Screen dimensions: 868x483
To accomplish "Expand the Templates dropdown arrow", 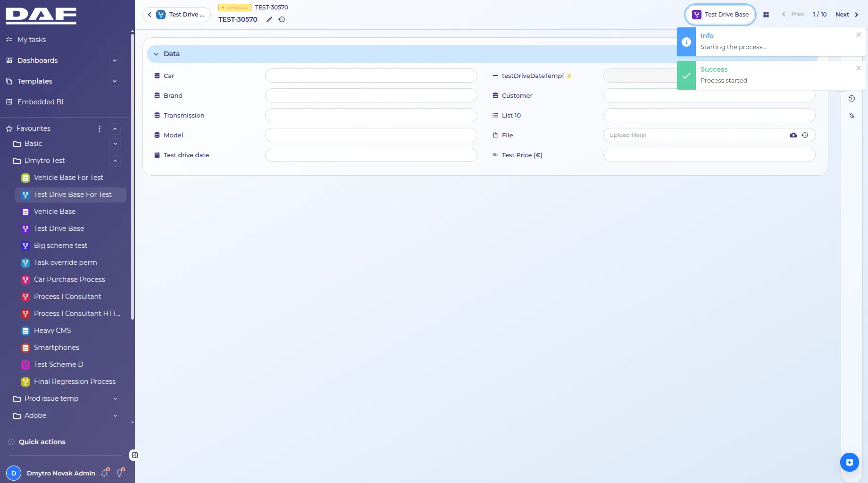I will click(x=115, y=81).
